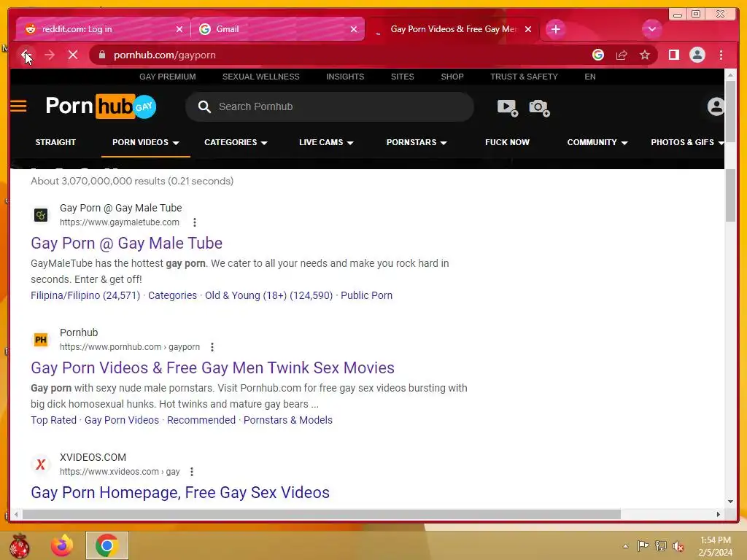Screen dimensions: 747x560
Task: Click the browser forward arrow
Action: coord(50,55)
